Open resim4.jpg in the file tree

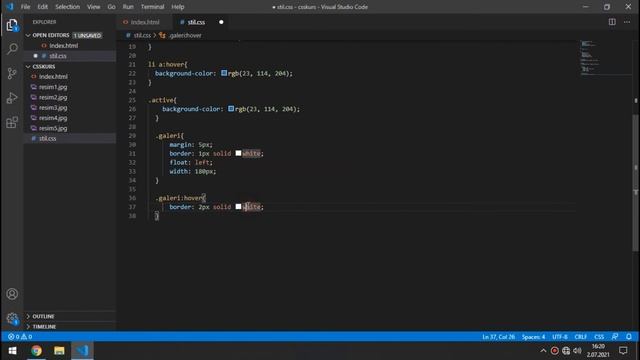[70, 118]
